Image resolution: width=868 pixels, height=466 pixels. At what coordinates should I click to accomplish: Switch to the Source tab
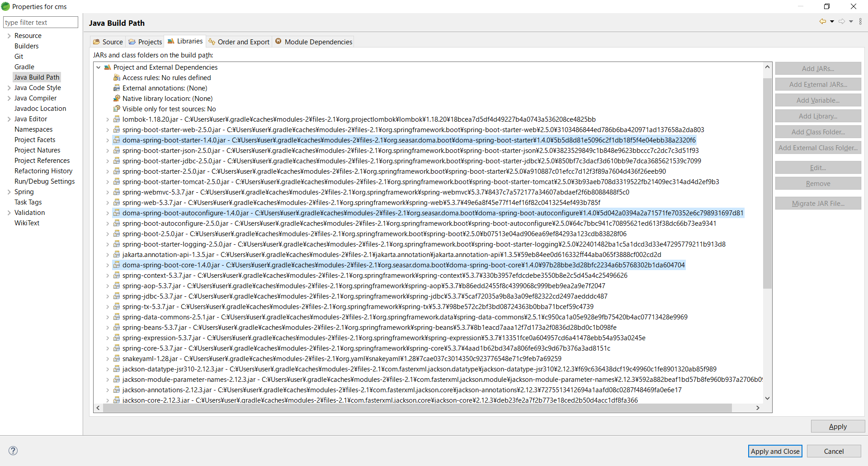click(x=108, y=42)
